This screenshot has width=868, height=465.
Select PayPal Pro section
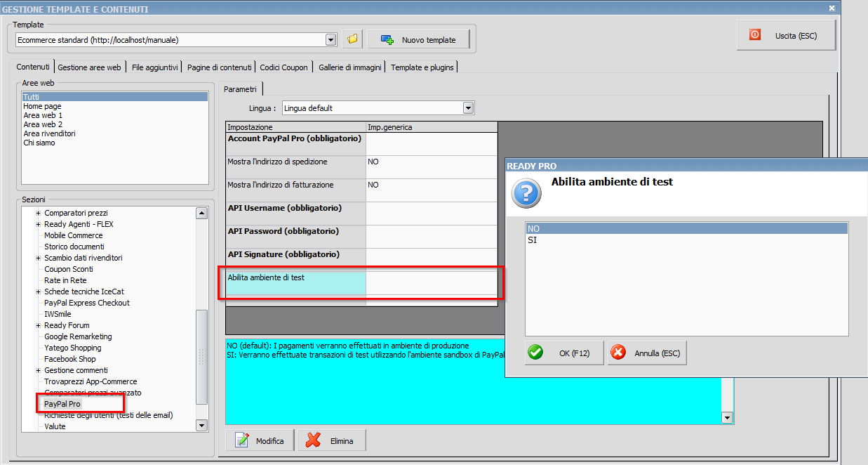tap(62, 404)
